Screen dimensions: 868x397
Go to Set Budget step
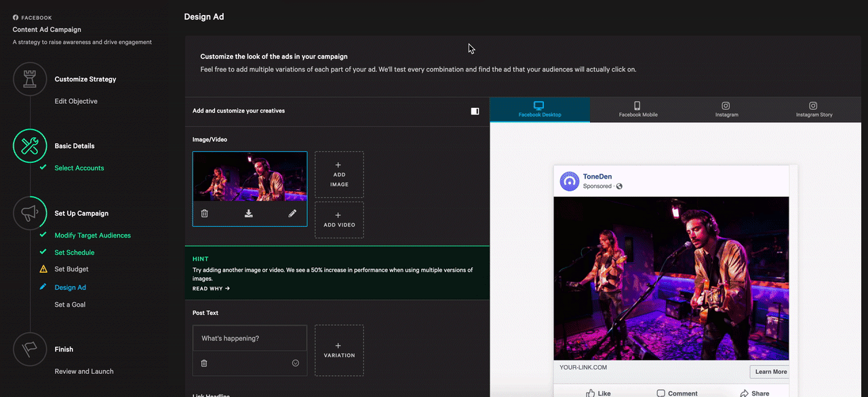tap(72, 269)
